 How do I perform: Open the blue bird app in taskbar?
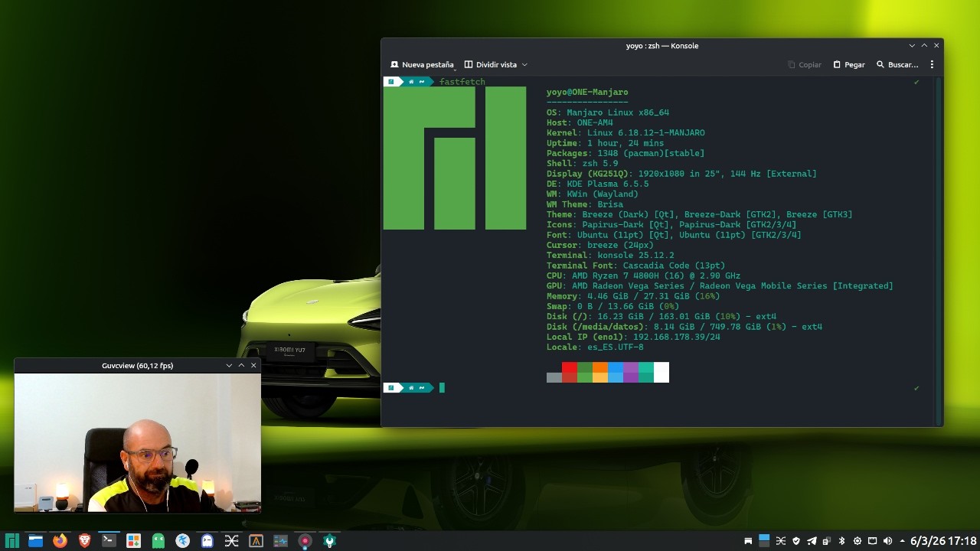point(182,541)
